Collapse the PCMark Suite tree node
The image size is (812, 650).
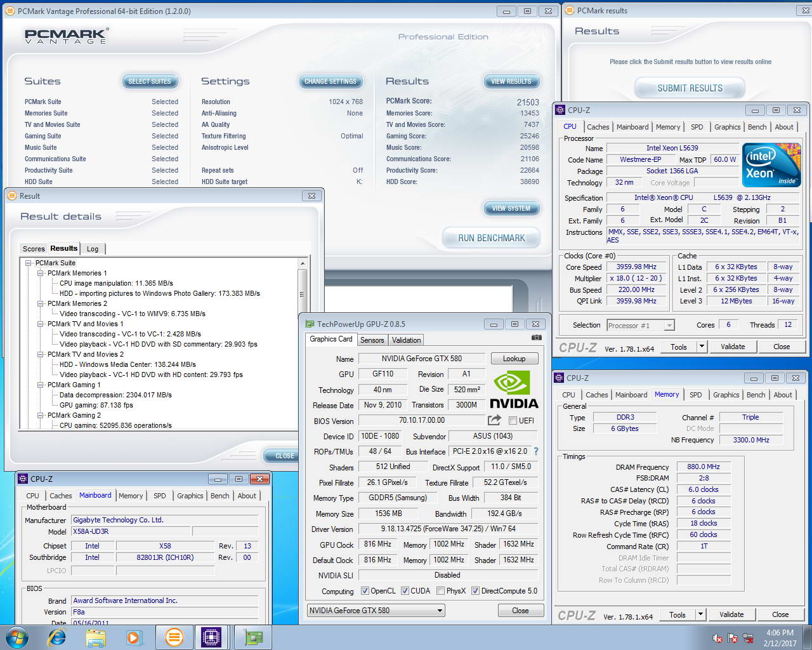click(x=29, y=263)
